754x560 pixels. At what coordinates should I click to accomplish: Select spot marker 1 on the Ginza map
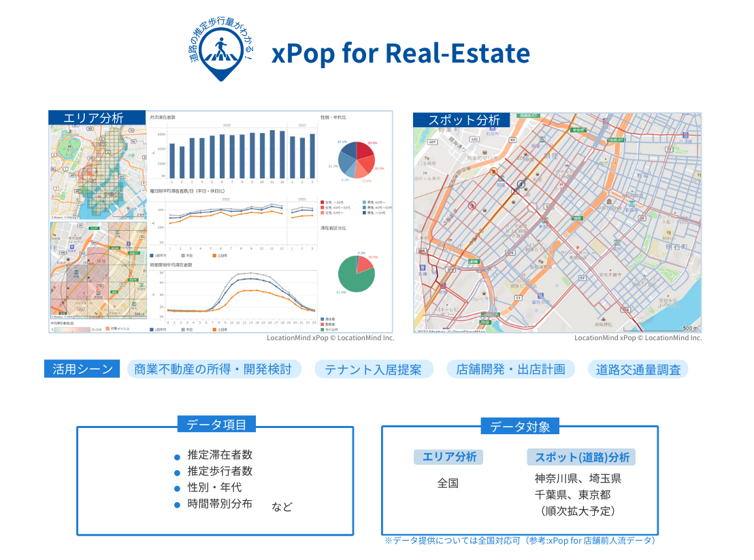(x=521, y=184)
